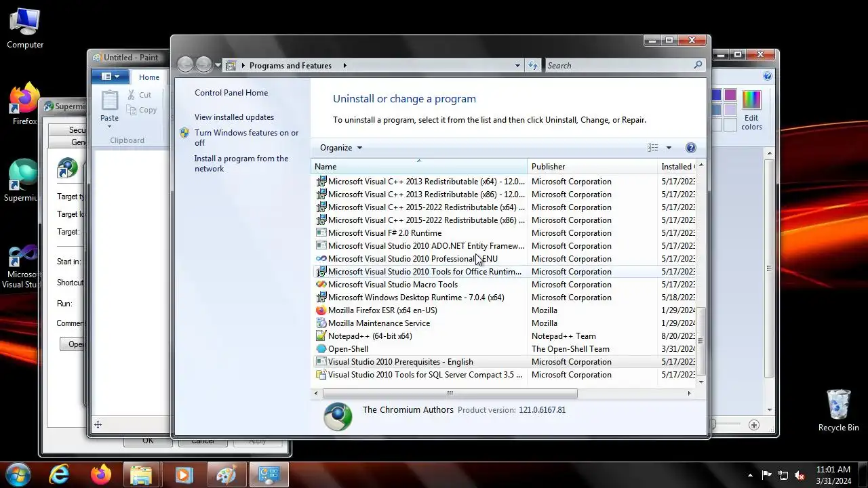
Task: Click the Back navigation arrow in Programs and Features
Action: [x=185, y=65]
